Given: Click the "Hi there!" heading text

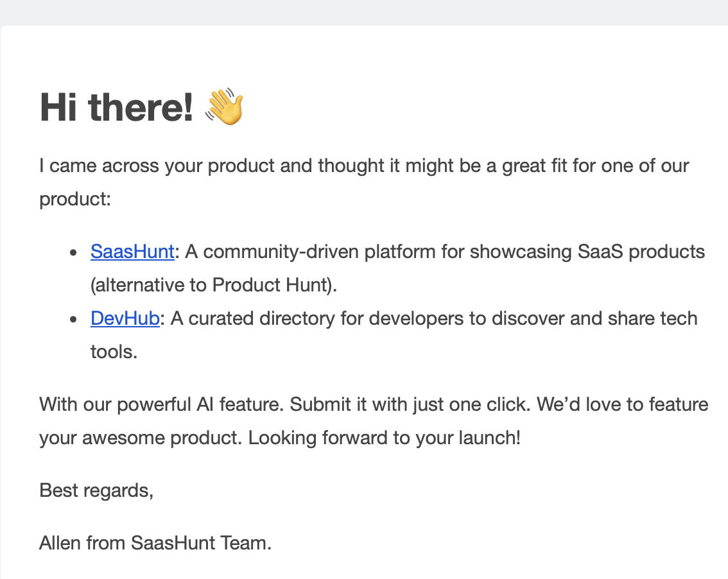Looking at the screenshot, I should tap(116, 107).
